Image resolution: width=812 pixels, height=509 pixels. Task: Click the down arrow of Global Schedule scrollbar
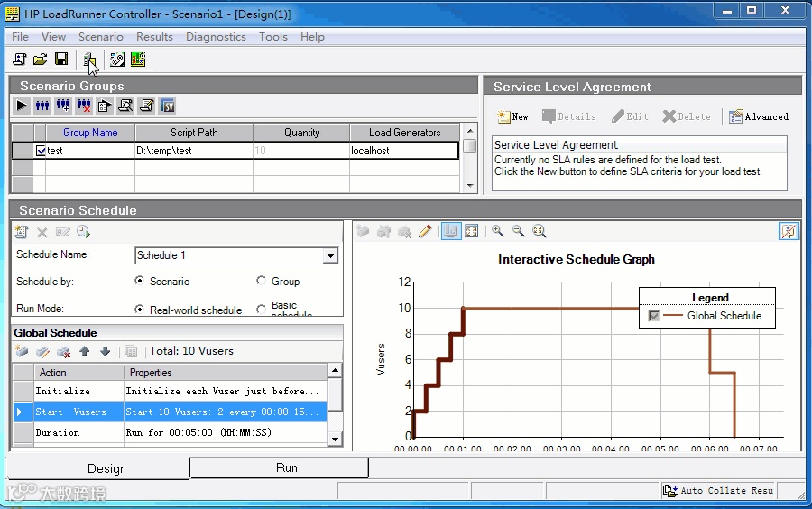pyautogui.click(x=335, y=440)
